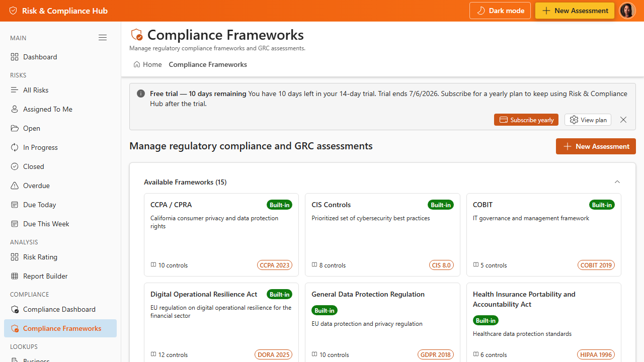Image resolution: width=644 pixels, height=362 pixels.
Task: Click the All Risks list icon
Action: pyautogui.click(x=15, y=90)
